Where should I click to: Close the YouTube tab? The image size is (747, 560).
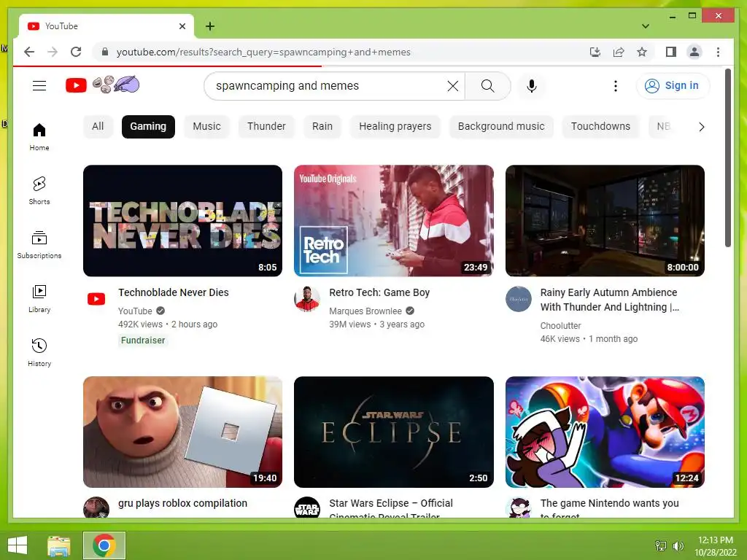(x=182, y=26)
